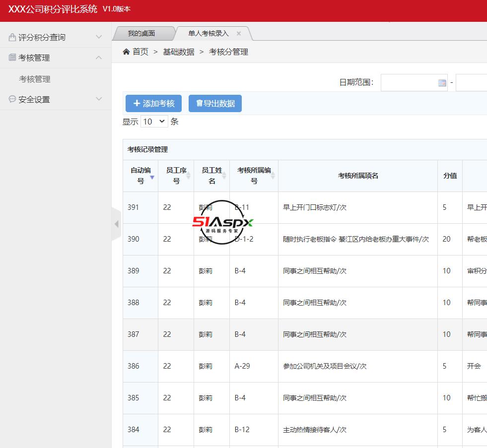Open the calendar icon in the start date field
Image resolution: width=487 pixels, height=448 pixels.
click(x=442, y=82)
